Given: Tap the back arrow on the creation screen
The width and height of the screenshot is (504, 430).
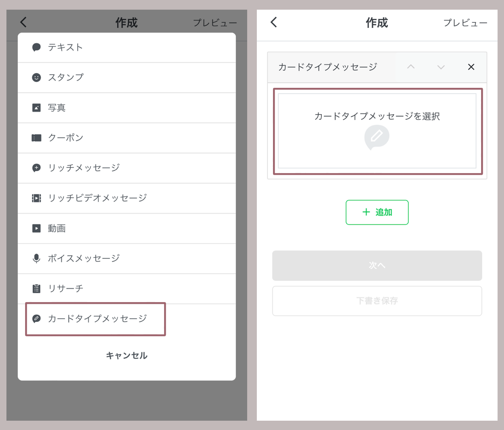Looking at the screenshot, I should [274, 22].
